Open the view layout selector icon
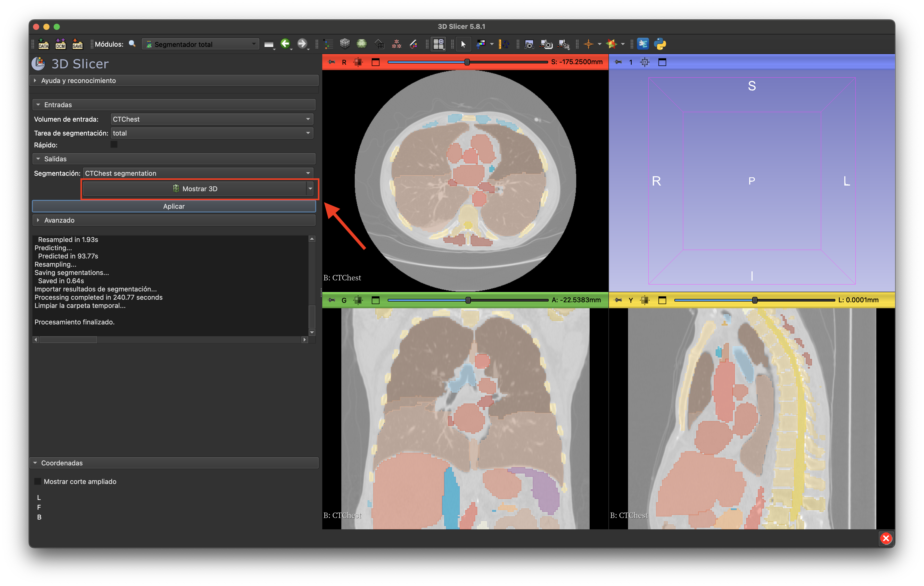The width and height of the screenshot is (924, 586). pyautogui.click(x=439, y=44)
